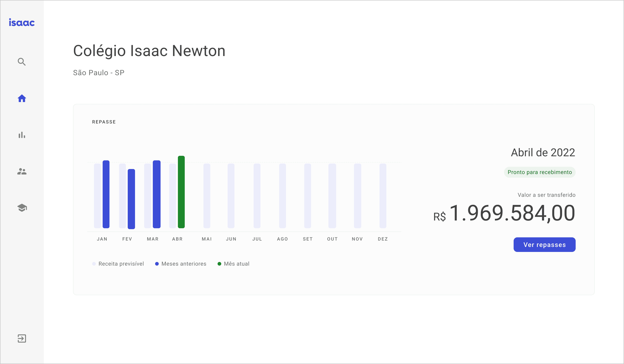Click the REPASSE card heading
Viewport: 624px width, 364px height.
[104, 122]
